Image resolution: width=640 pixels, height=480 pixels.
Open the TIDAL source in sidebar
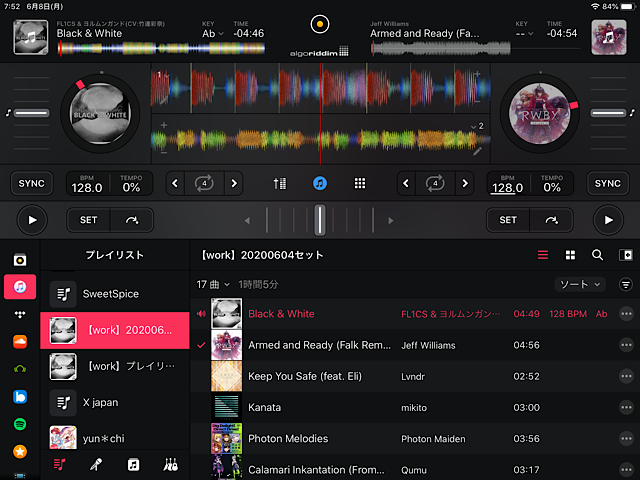[x=20, y=314]
